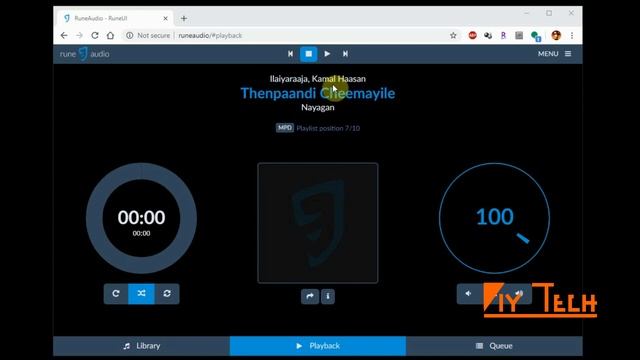The width and height of the screenshot is (640, 360).
Task: Open the Queue tab
Action: pyautogui.click(x=494, y=346)
